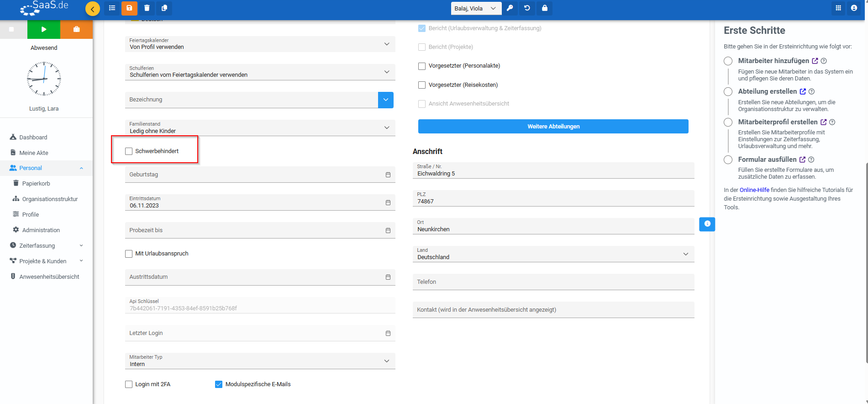Viewport: 868px width, 404px height.
Task: Click the lock icon in top bar
Action: tap(544, 8)
